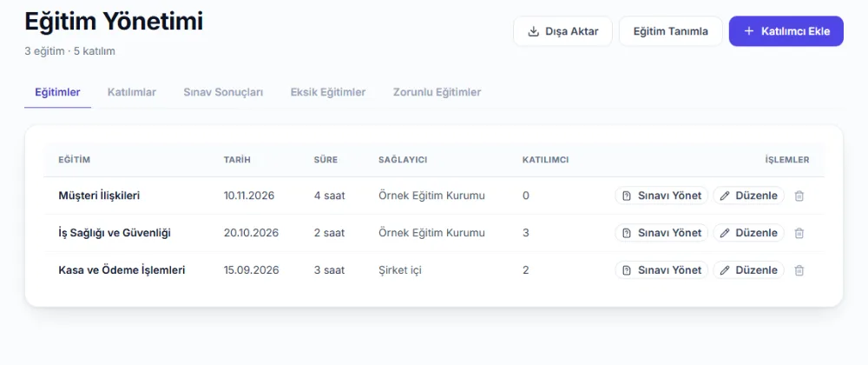
Task: Click the date 15.09.2026
Action: click(252, 270)
